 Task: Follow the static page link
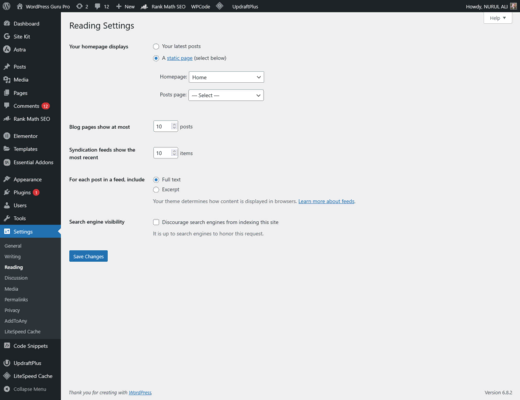click(180, 58)
